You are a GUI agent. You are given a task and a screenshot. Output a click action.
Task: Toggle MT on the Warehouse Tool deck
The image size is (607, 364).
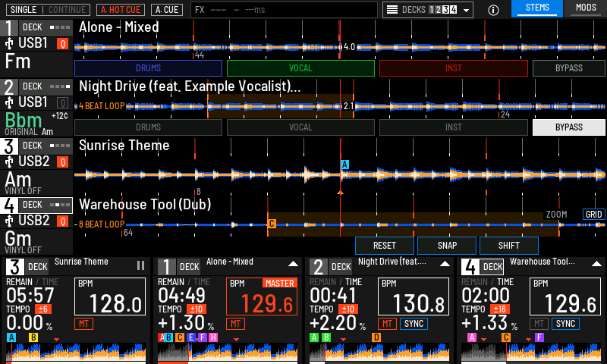point(539,324)
